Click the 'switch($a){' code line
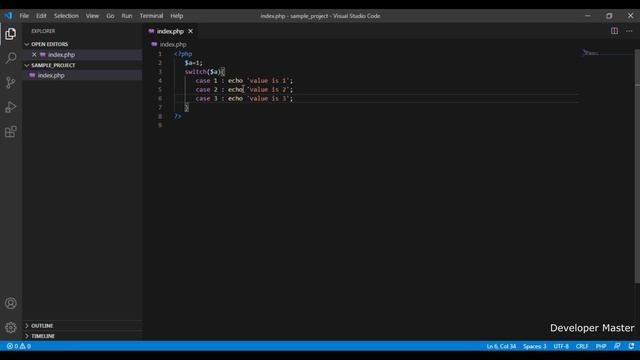Screen dimensions: 640x360 pyautogui.click(x=204, y=72)
